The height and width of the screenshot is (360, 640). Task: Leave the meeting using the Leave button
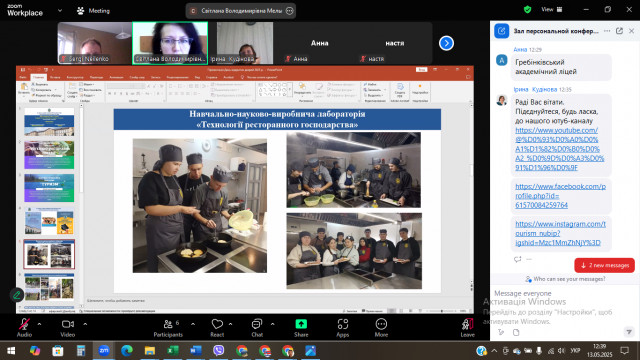tap(467, 328)
